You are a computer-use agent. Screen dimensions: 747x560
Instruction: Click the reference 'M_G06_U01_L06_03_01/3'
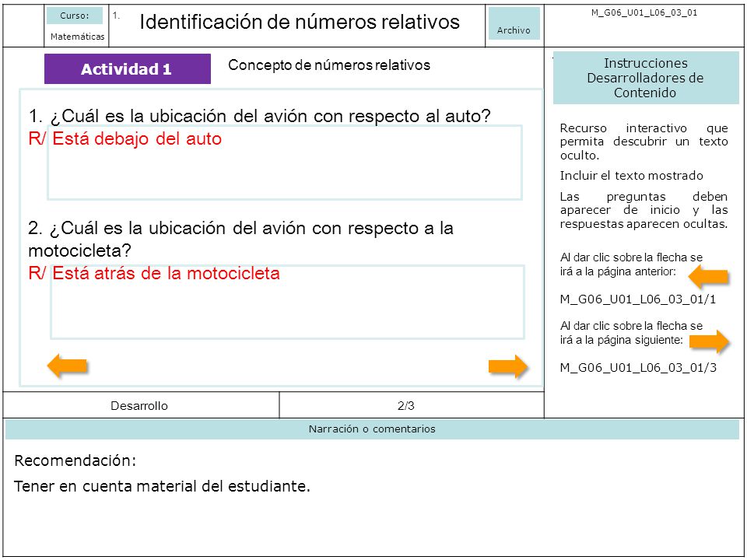(638, 368)
